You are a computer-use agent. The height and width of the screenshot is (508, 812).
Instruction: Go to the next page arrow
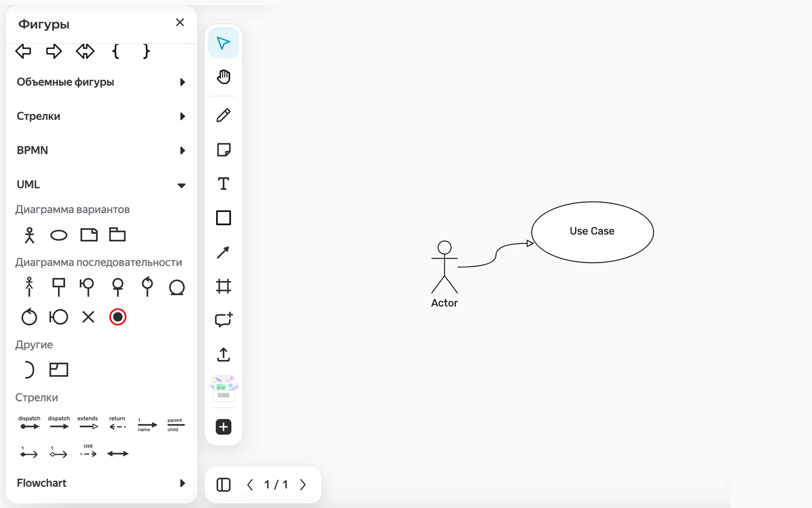pos(303,485)
